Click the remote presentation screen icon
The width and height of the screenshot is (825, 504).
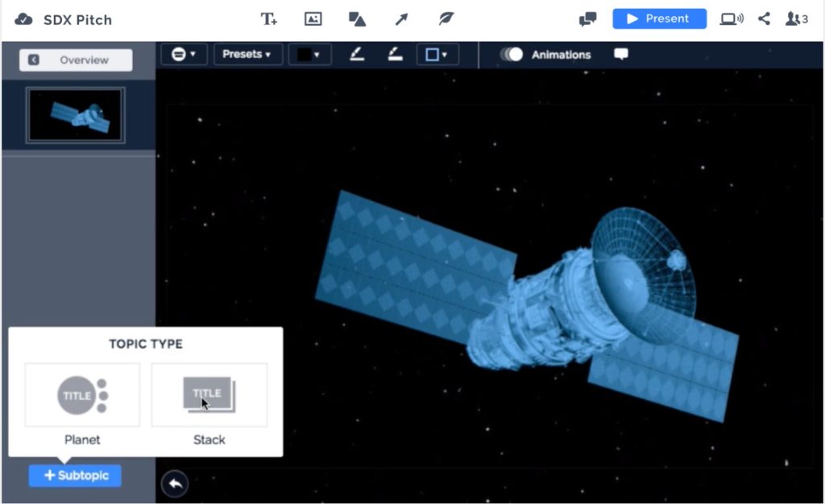tap(732, 19)
